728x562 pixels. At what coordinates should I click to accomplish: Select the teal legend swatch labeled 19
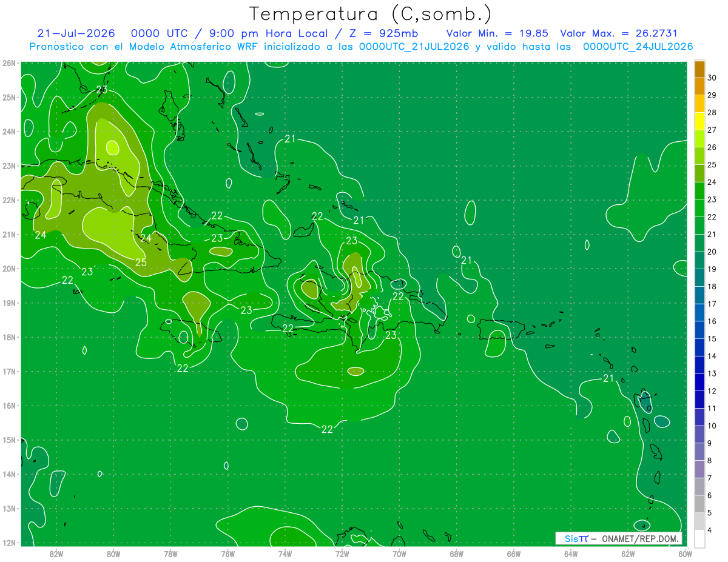click(699, 261)
